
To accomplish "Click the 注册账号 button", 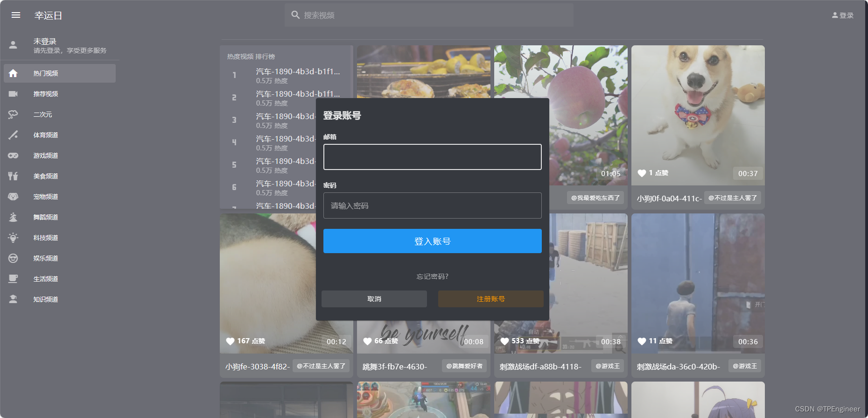I will coord(491,299).
